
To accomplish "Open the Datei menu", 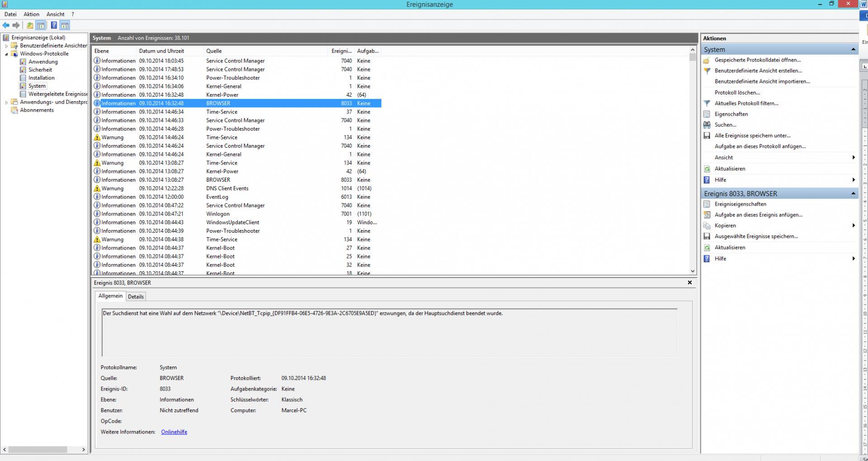I will click(10, 14).
